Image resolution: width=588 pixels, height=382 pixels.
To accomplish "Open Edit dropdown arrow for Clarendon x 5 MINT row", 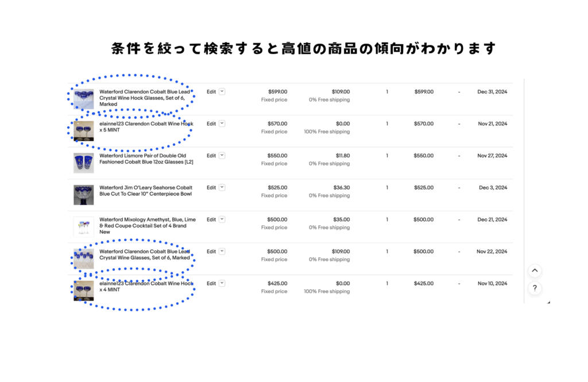I will click(x=222, y=123).
